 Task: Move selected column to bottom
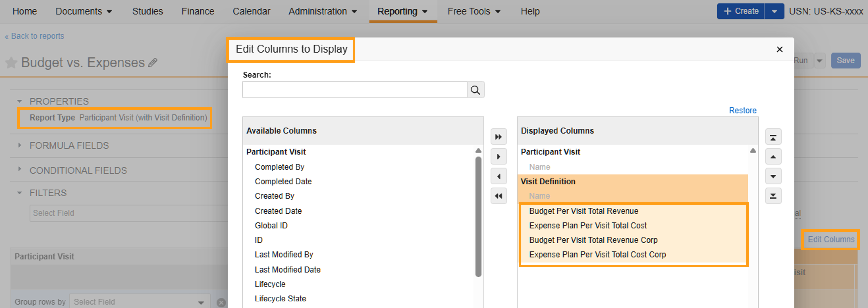point(773,196)
